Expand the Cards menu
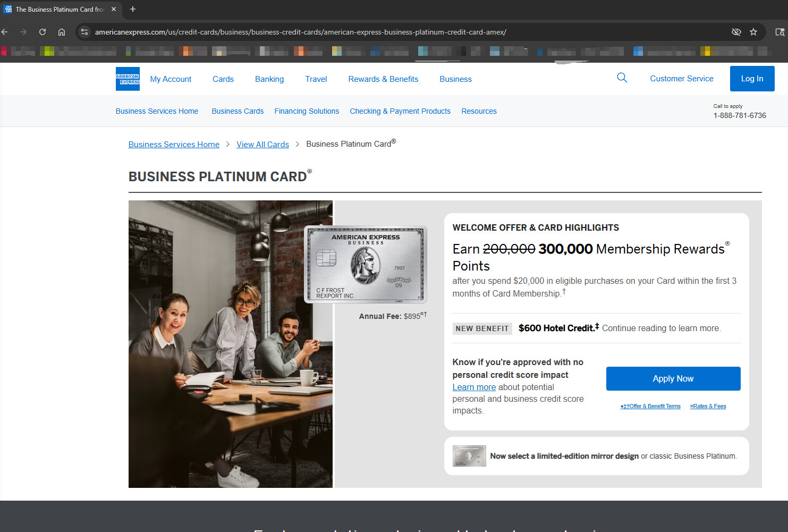The height and width of the screenshot is (532, 788). (x=223, y=79)
